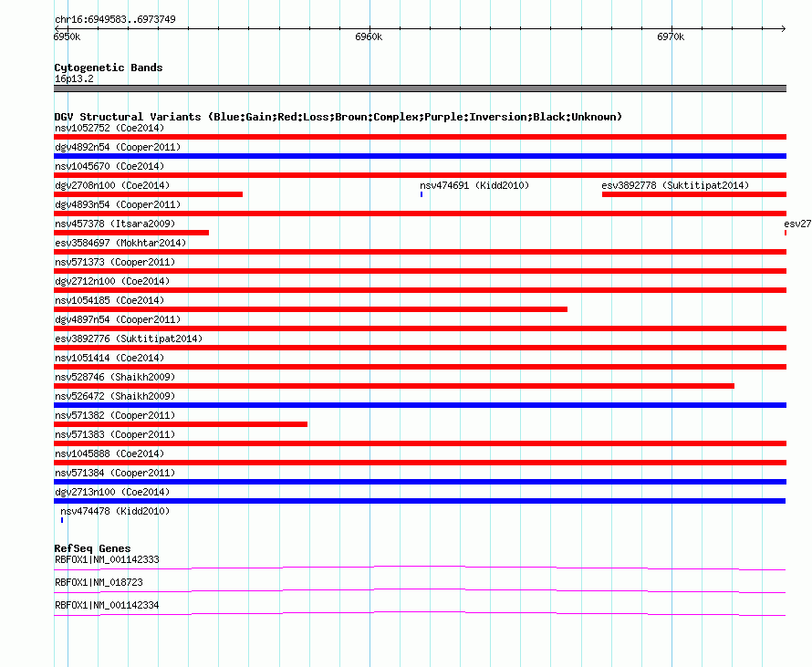Click the esv3584697 (Mokhtar2014) label
The image size is (812, 667).
120,243
